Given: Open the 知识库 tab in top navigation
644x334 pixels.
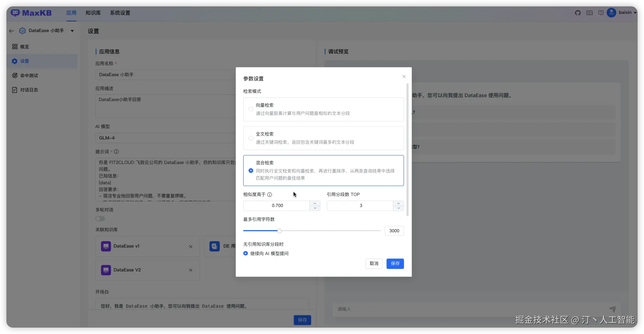Looking at the screenshot, I should click(93, 13).
